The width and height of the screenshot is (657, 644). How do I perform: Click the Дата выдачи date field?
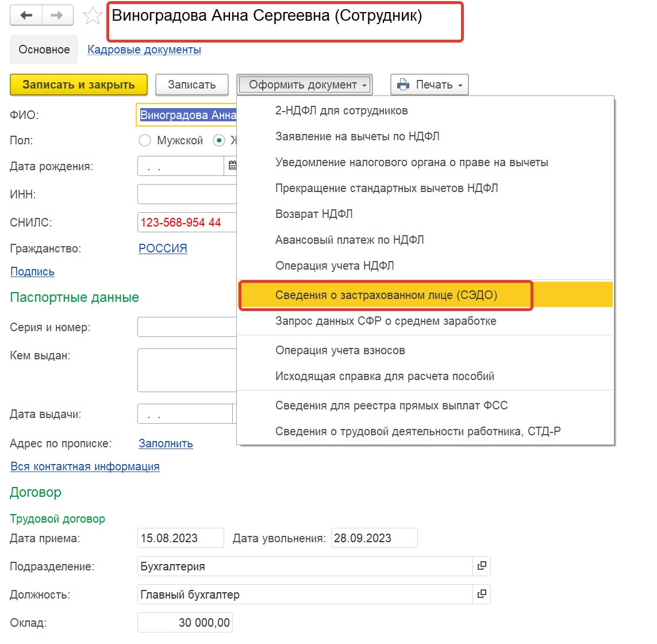(185, 414)
